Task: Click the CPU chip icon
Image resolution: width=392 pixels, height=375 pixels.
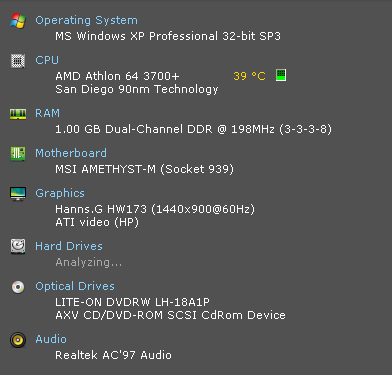Action: (18, 61)
